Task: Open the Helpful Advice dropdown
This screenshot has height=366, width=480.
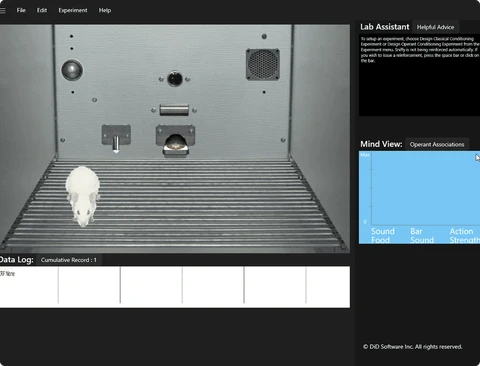Action: [435, 27]
